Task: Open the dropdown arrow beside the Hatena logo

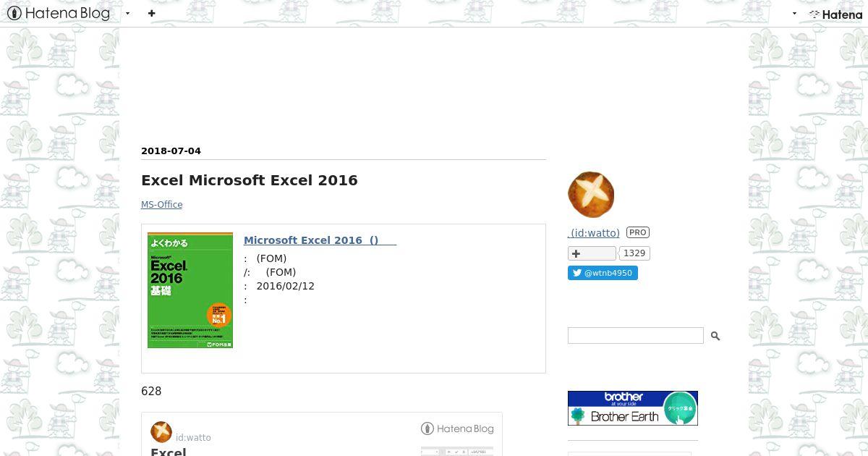Action: [794, 13]
